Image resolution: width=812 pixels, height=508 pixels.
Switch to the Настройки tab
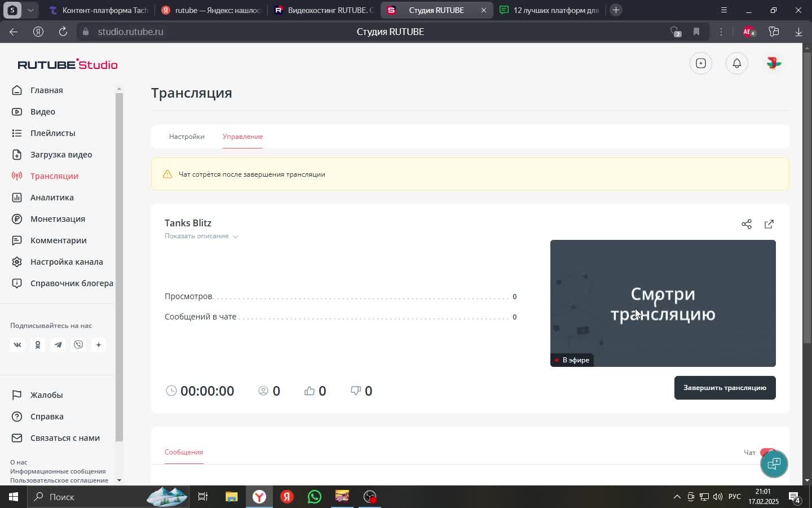[x=187, y=137]
